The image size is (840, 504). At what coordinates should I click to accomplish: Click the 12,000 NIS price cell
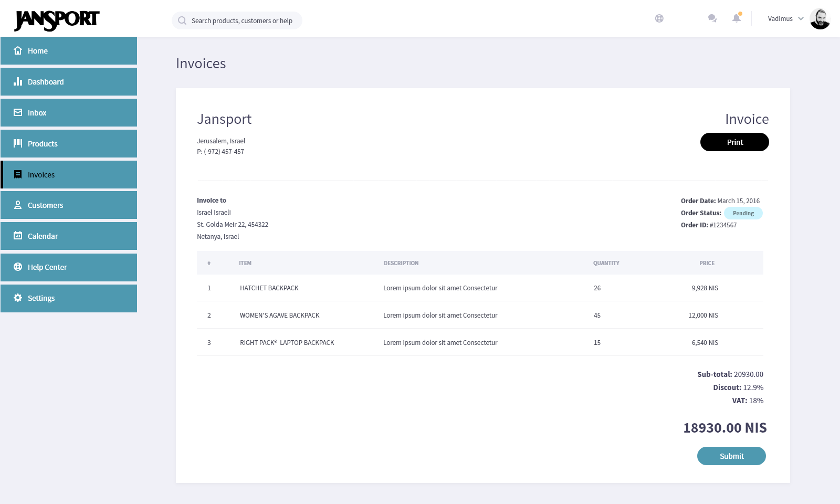[x=703, y=315]
